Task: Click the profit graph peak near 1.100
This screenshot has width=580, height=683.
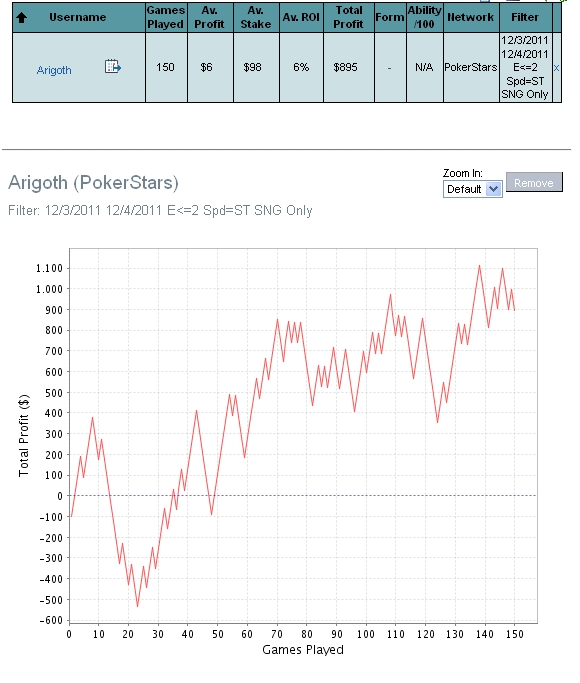Action: (x=479, y=265)
